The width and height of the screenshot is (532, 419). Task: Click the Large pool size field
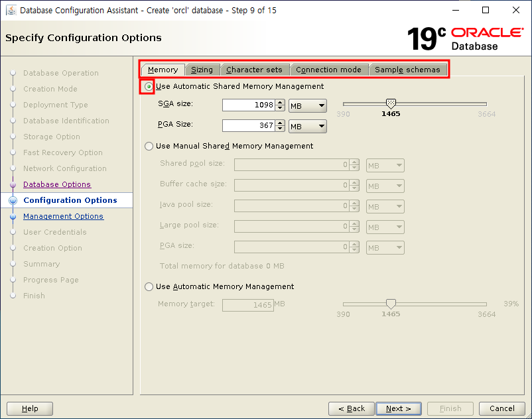tap(292, 227)
